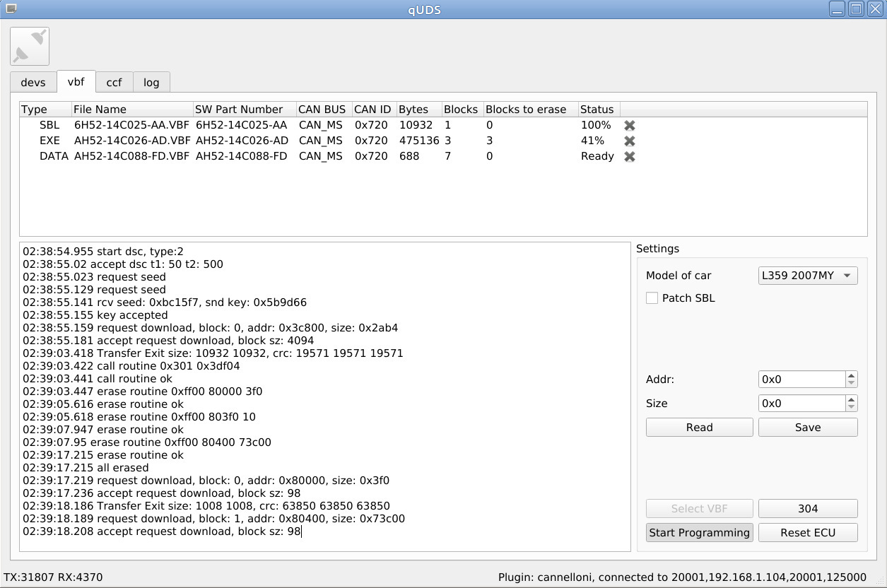Open the log tab
The height and width of the screenshot is (588, 887).
coord(151,82)
